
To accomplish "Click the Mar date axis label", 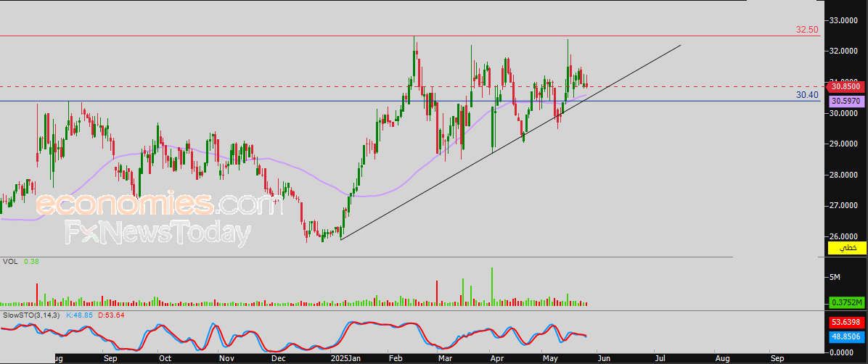I will (445, 358).
